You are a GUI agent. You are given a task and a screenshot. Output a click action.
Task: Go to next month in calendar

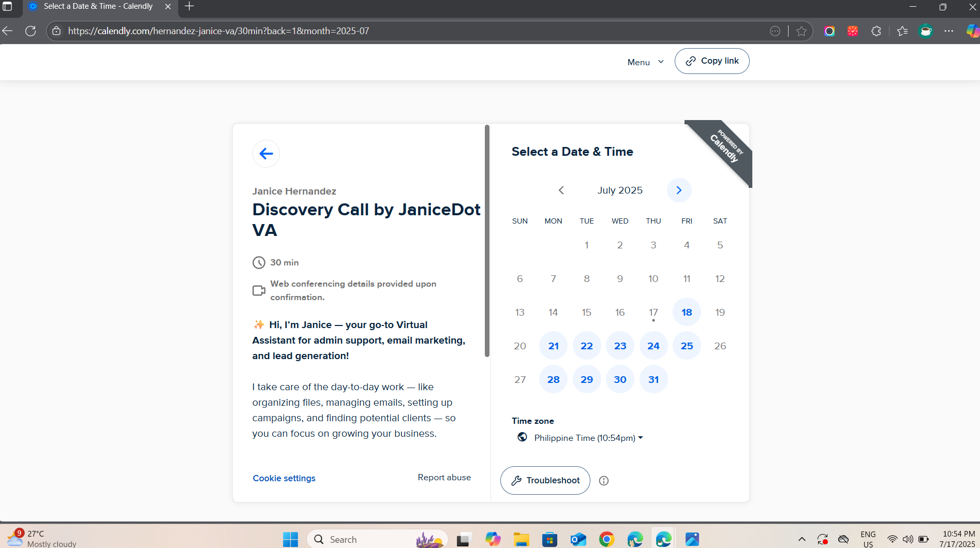coord(679,190)
